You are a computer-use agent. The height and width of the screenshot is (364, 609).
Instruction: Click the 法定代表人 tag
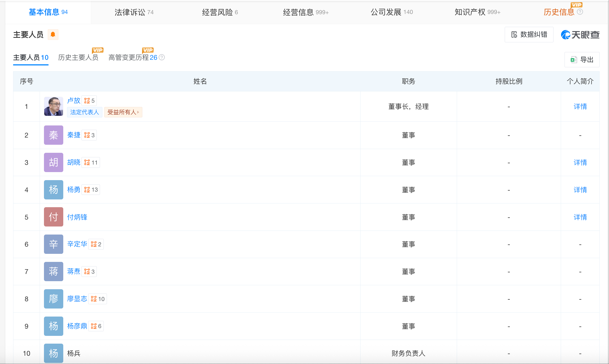click(84, 112)
